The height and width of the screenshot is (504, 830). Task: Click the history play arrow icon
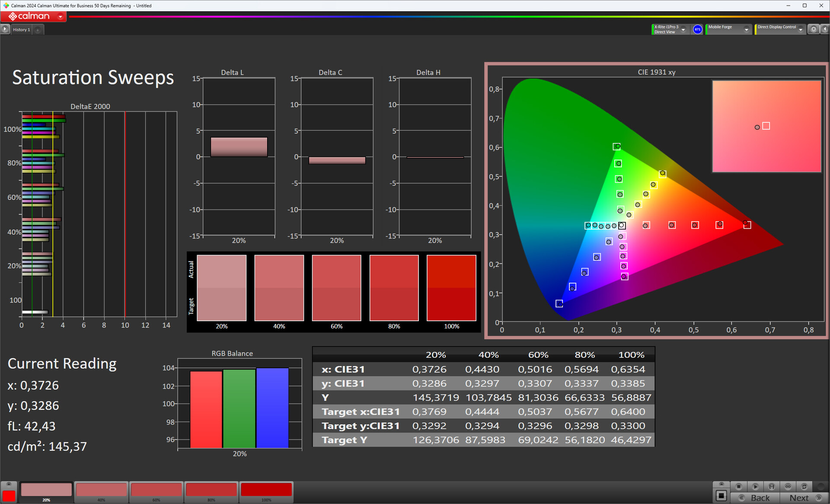(5, 29)
